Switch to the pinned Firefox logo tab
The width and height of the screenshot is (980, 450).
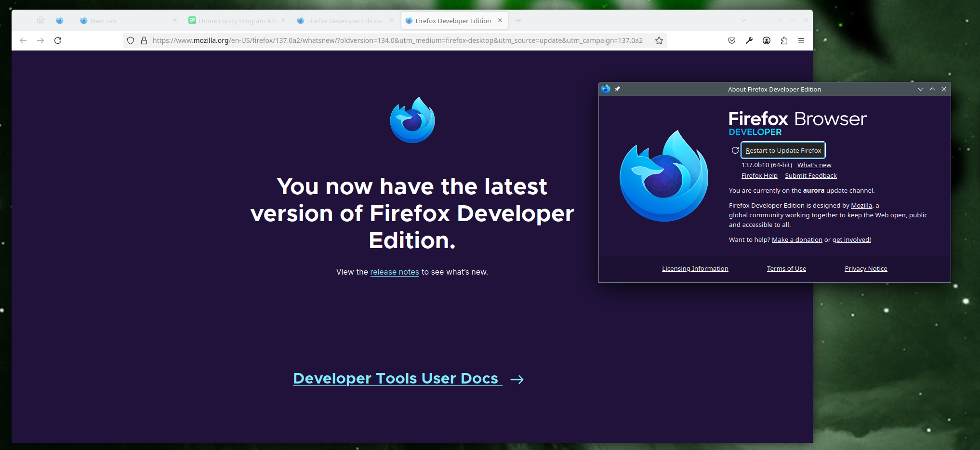pos(60,20)
